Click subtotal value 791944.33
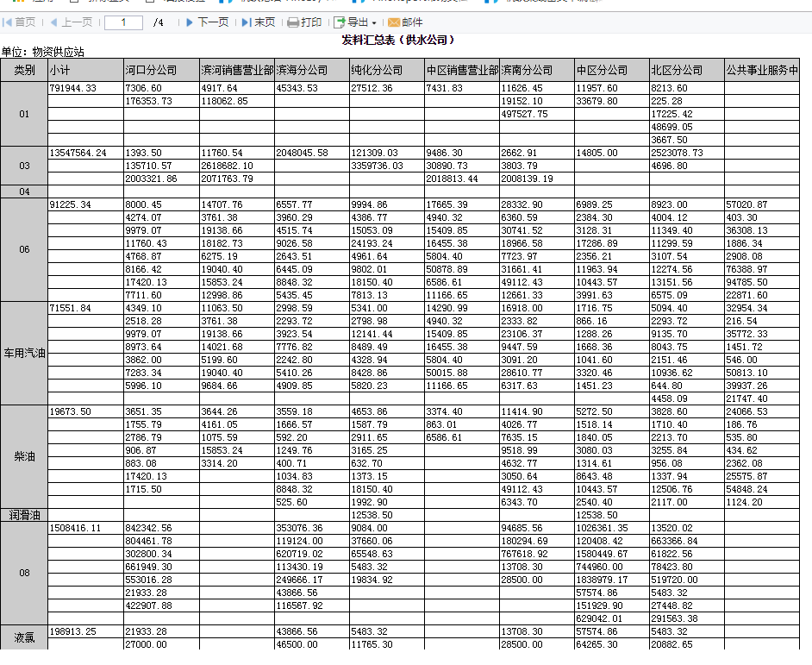 tap(73, 88)
